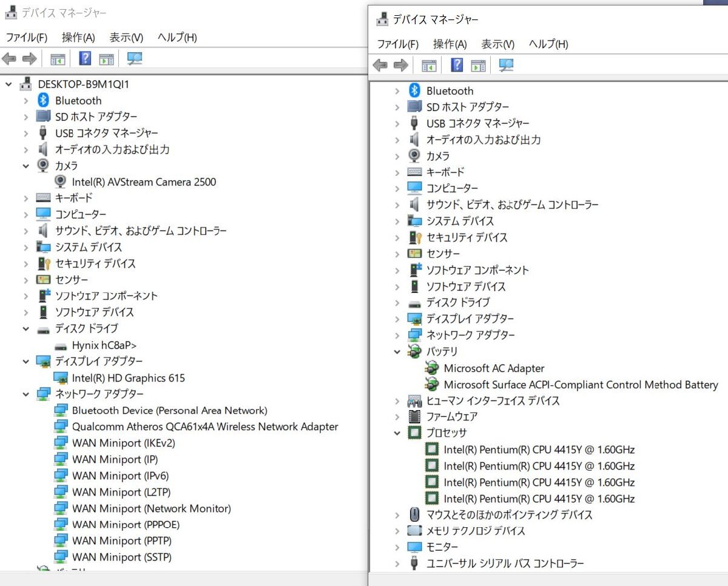The image size is (728, 586).
Task: Select Microsoft AC Adapter
Action: click(x=494, y=368)
